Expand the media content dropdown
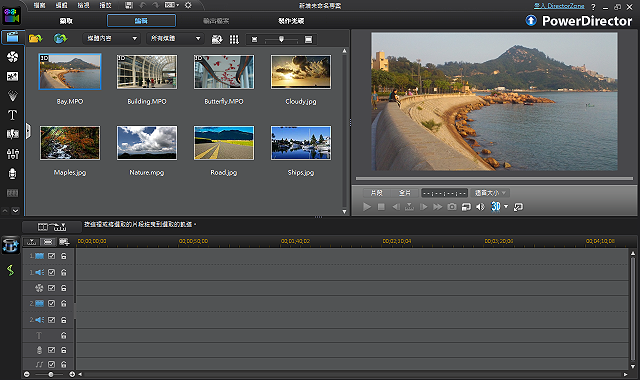Viewport: 640px width, 380px height. click(x=111, y=38)
